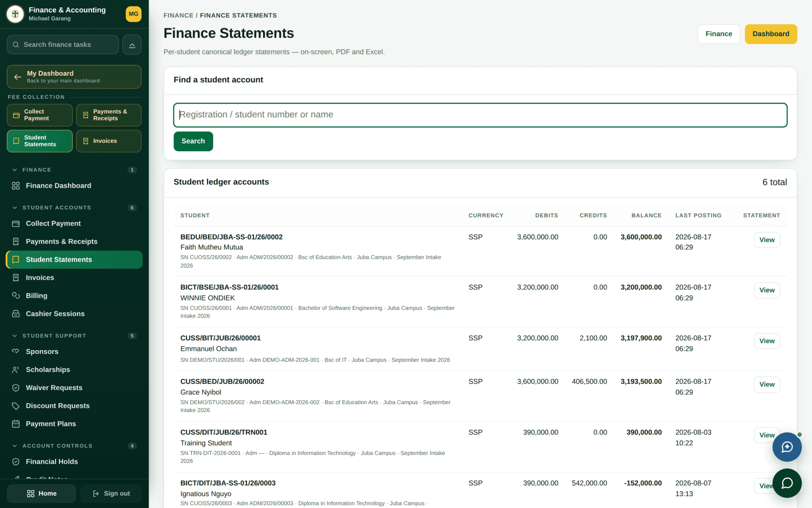
Task: Click the Student Statements bookmark icon in menu
Action: (x=16, y=260)
